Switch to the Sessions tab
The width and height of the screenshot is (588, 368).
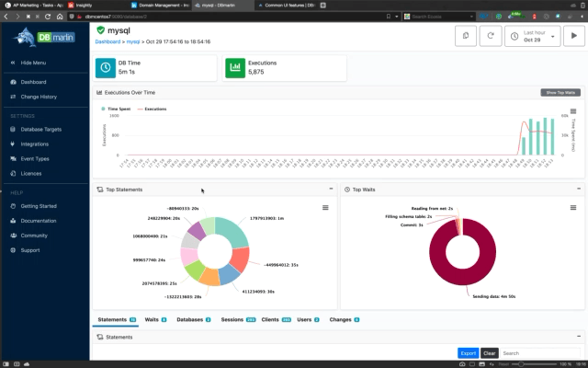pyautogui.click(x=231, y=319)
